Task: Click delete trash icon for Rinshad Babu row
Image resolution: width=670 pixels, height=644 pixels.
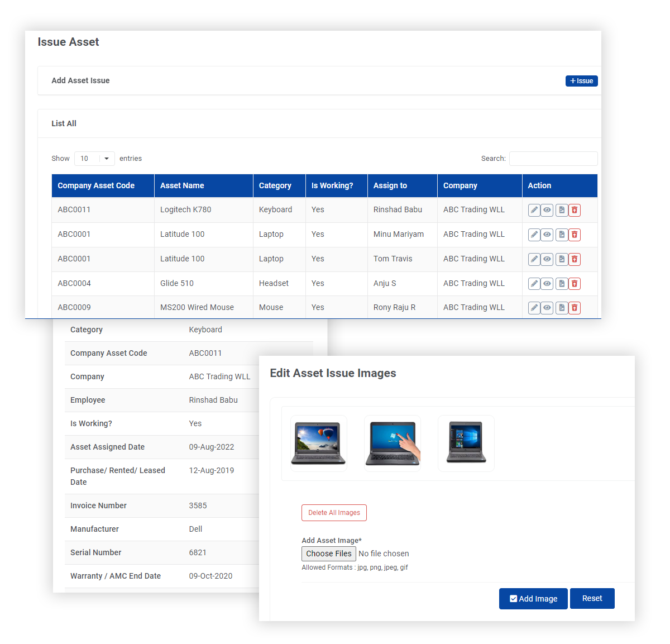Action: point(574,210)
